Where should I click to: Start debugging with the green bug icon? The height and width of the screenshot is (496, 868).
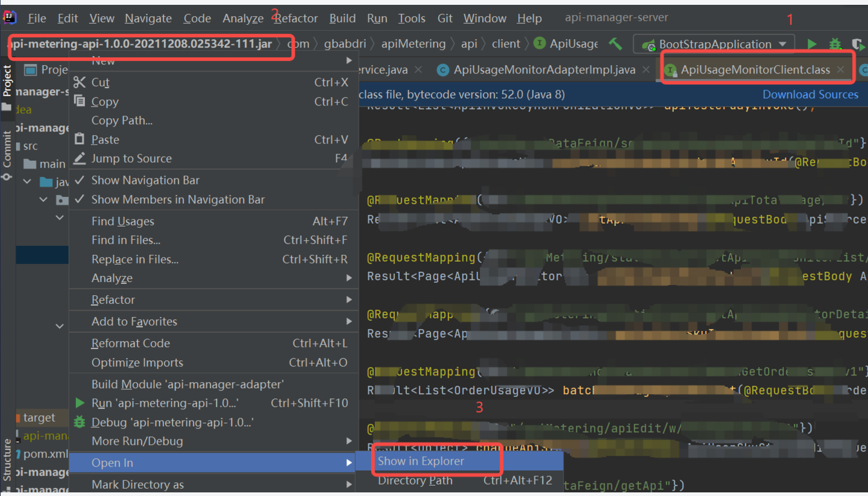click(x=835, y=44)
